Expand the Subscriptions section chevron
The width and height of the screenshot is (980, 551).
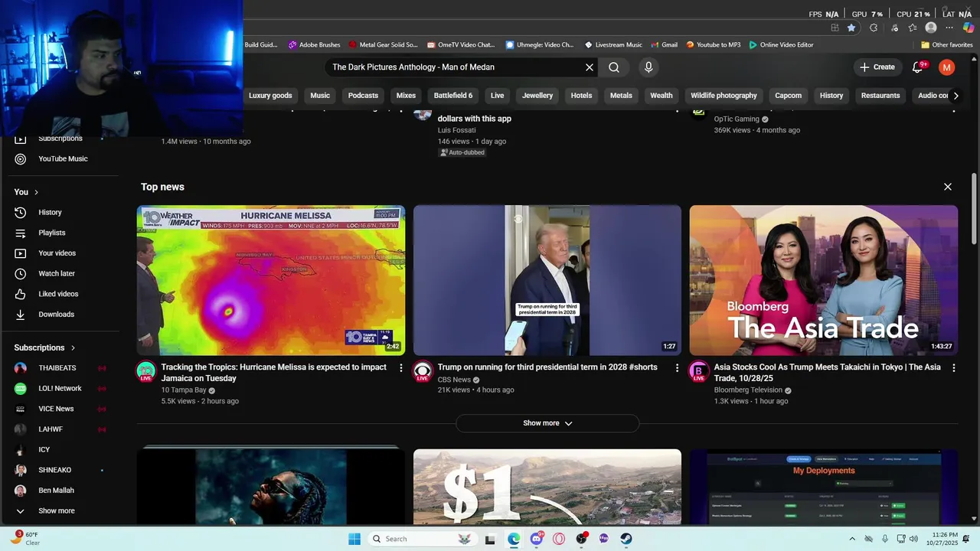(x=73, y=347)
